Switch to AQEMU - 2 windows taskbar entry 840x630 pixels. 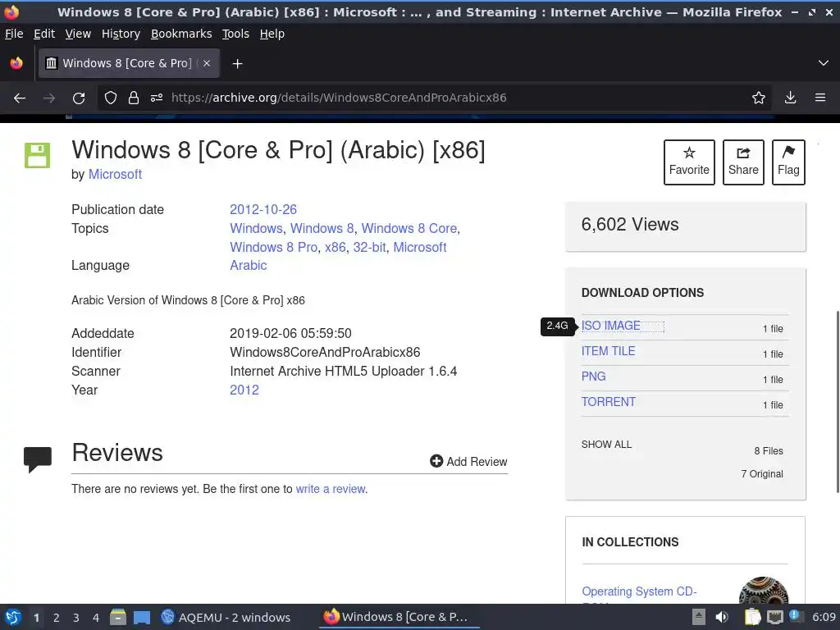(x=226, y=617)
